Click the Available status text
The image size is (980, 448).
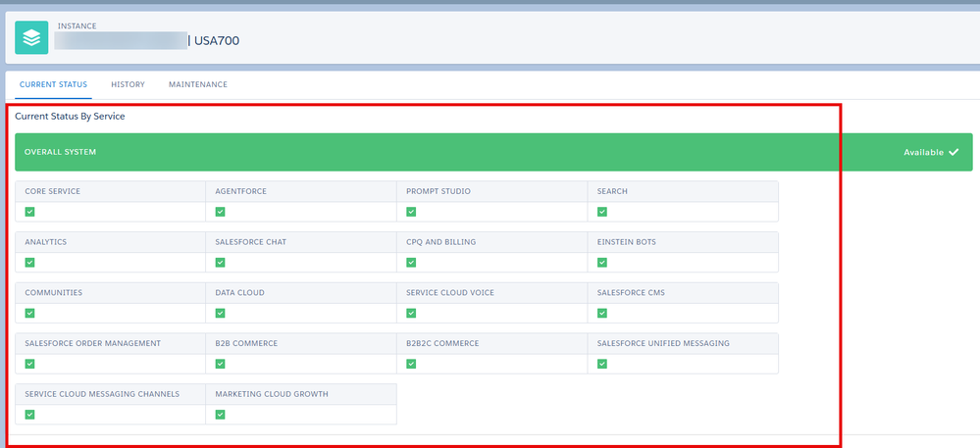pos(924,152)
